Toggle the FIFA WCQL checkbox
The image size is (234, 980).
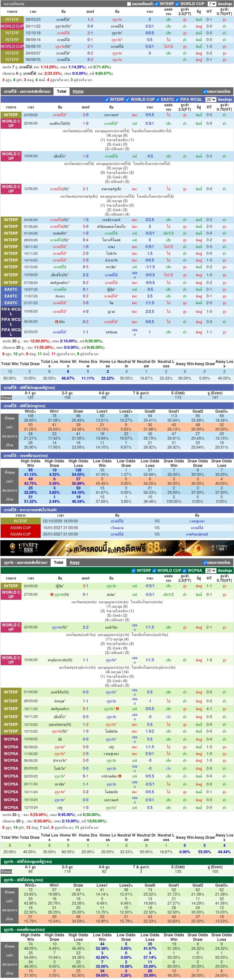[x=177, y=99]
